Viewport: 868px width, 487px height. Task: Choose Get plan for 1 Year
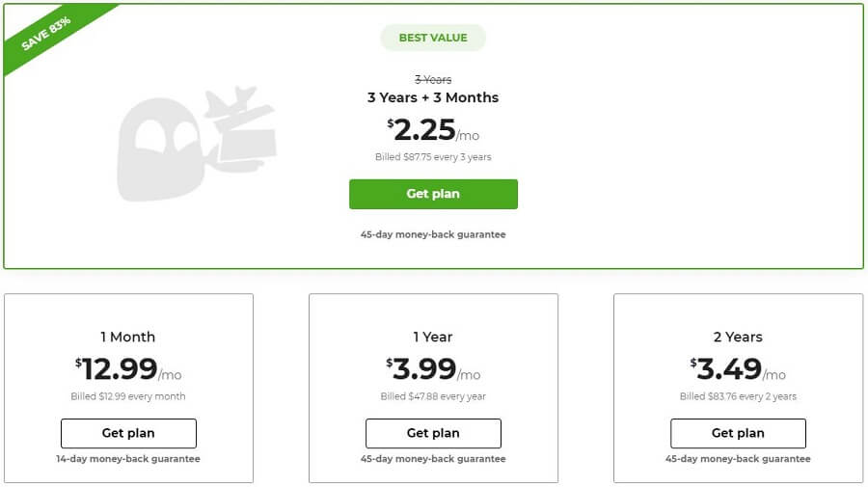pyautogui.click(x=433, y=433)
